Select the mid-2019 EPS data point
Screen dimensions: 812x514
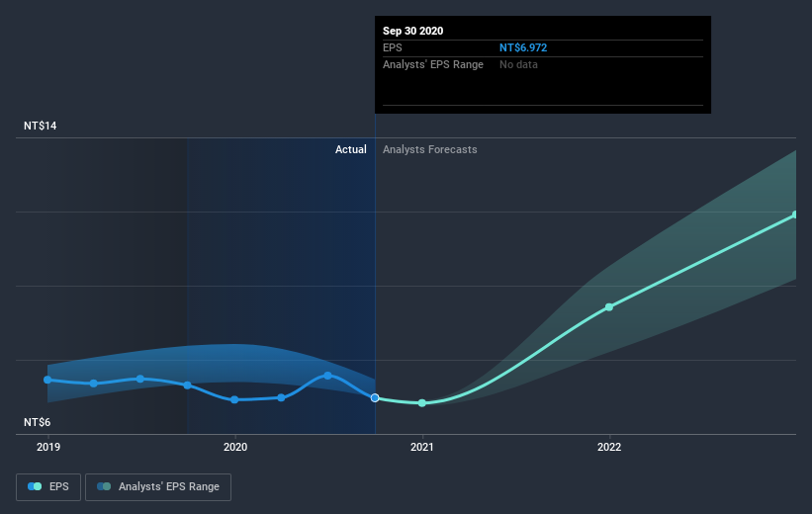pos(140,379)
